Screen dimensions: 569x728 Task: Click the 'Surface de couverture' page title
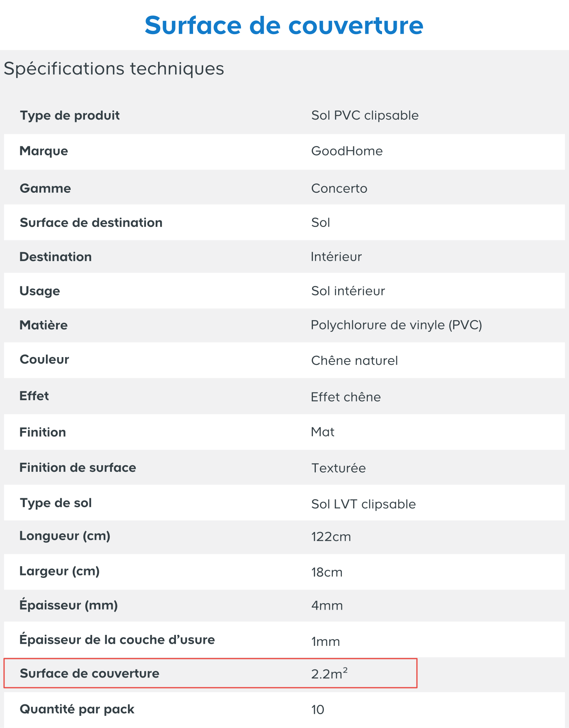point(284,25)
